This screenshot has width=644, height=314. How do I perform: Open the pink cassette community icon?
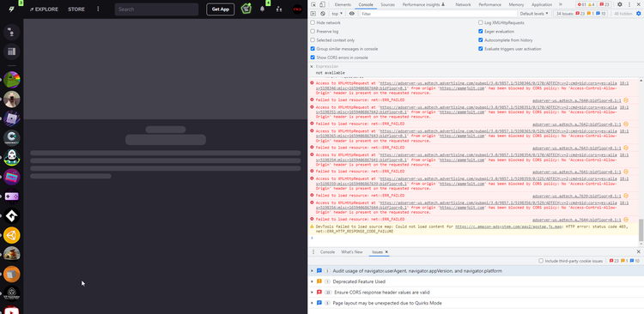11,177
